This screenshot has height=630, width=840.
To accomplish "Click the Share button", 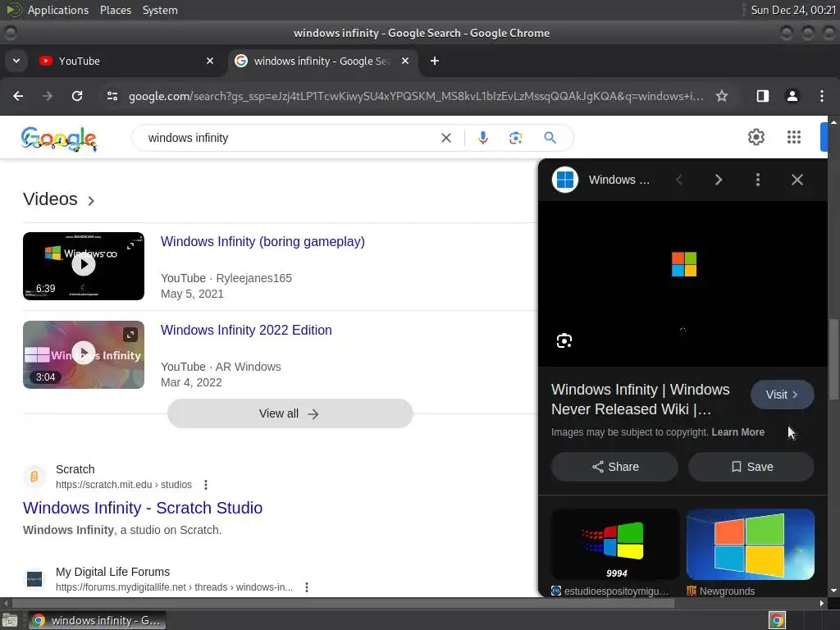I will click(615, 467).
